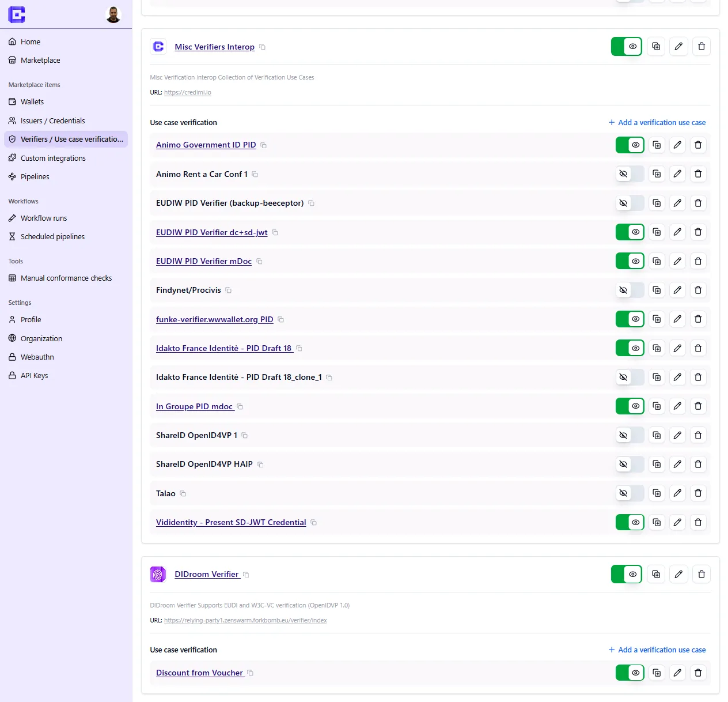Open Discount from Voucher link
The width and height of the screenshot is (728, 702).
click(x=199, y=673)
